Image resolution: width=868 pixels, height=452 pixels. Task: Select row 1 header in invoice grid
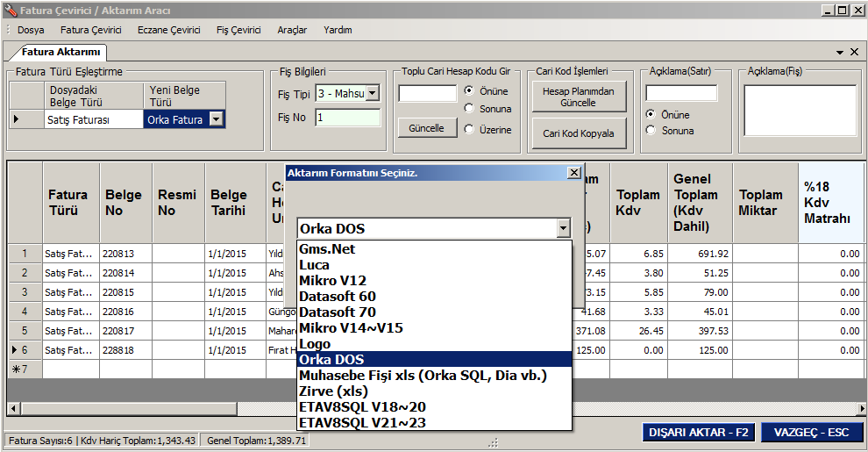tap(25, 254)
